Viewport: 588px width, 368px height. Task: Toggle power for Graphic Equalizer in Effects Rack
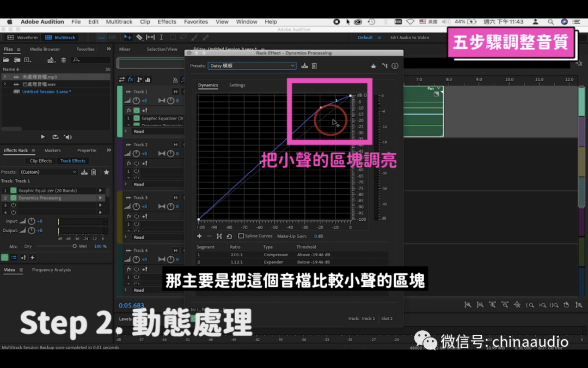[x=13, y=190]
